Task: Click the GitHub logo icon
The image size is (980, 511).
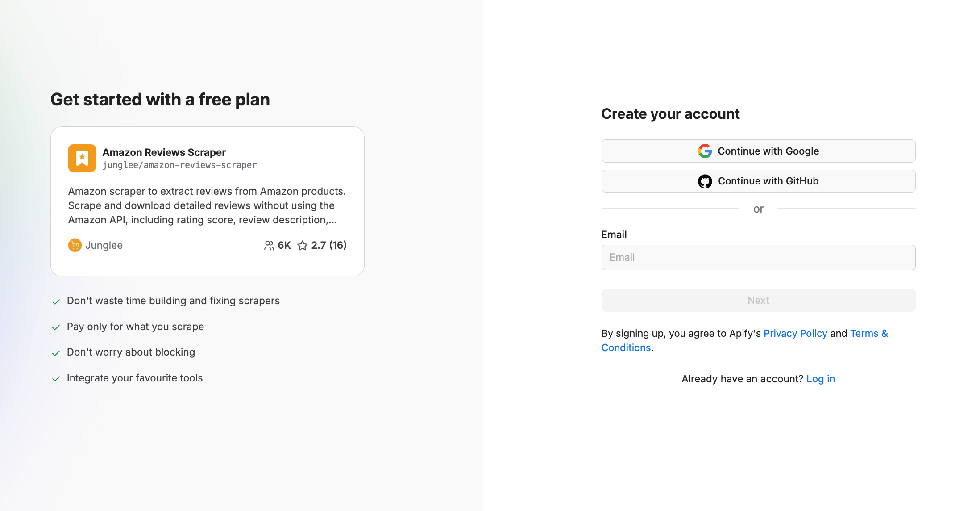Action: (x=706, y=181)
